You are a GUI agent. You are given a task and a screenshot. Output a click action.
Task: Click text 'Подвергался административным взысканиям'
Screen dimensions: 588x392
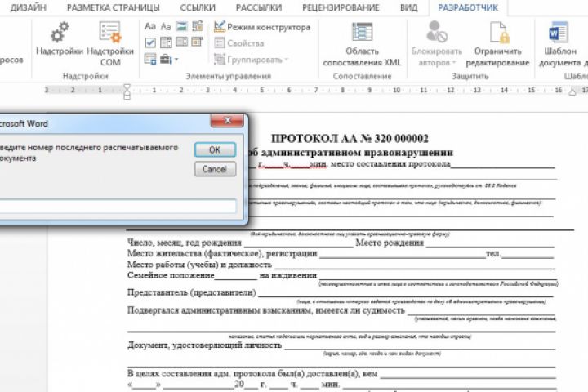point(220,310)
